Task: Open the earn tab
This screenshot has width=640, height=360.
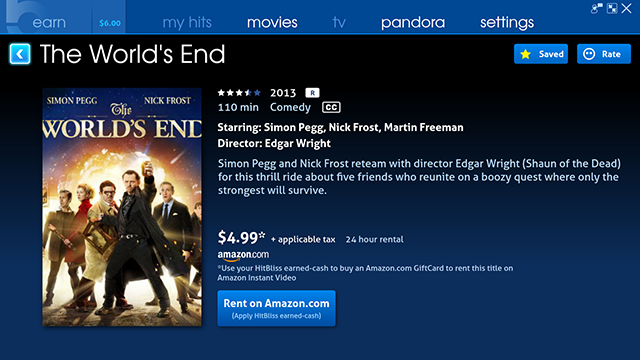Action: (49, 22)
